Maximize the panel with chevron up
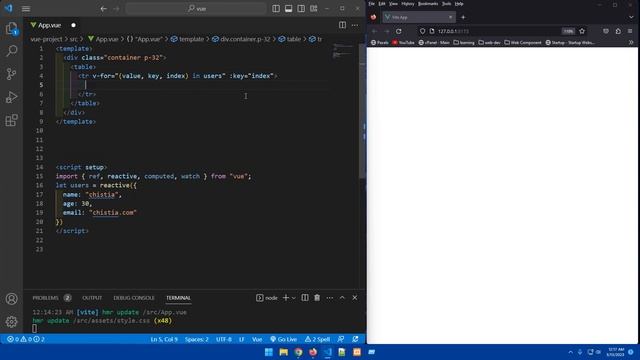640x360 pixels. 342,298
